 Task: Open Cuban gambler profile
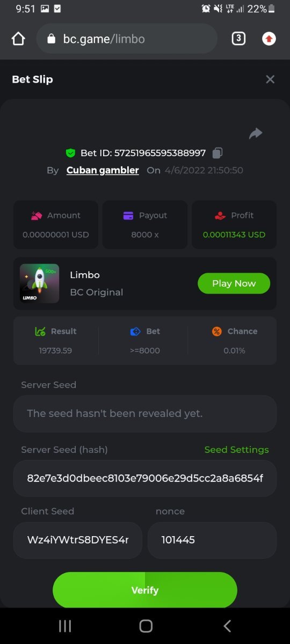[x=103, y=170]
